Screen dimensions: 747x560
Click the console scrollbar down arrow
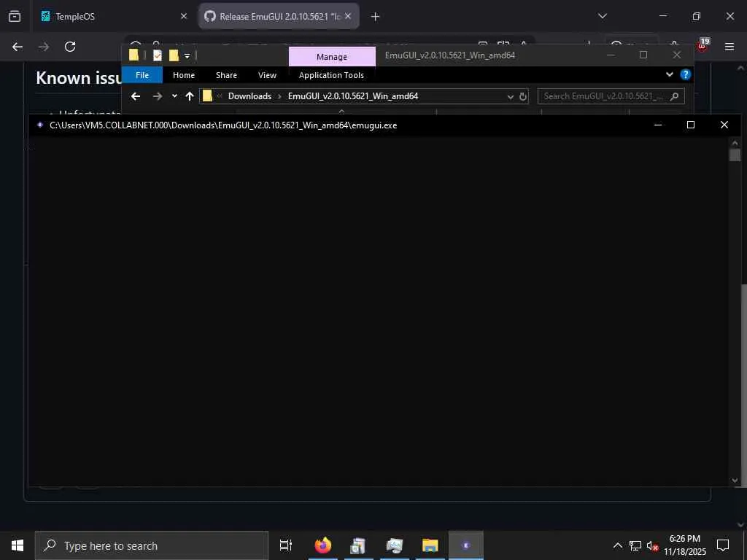[x=735, y=481]
